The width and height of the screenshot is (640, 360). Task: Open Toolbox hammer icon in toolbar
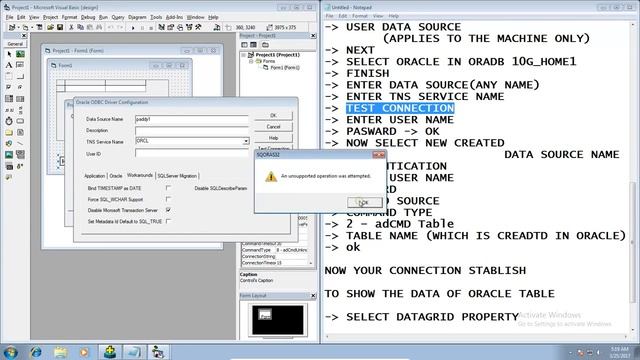(x=198, y=27)
